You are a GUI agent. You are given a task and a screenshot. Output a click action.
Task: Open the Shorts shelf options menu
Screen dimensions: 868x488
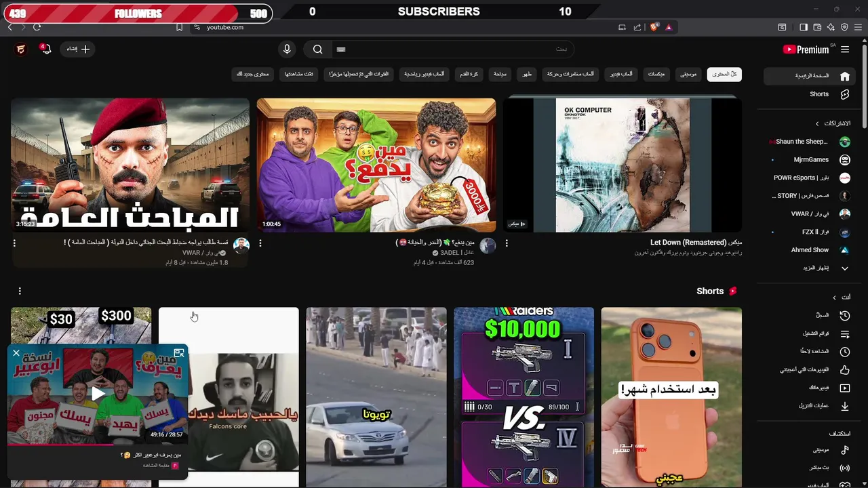pos(20,291)
